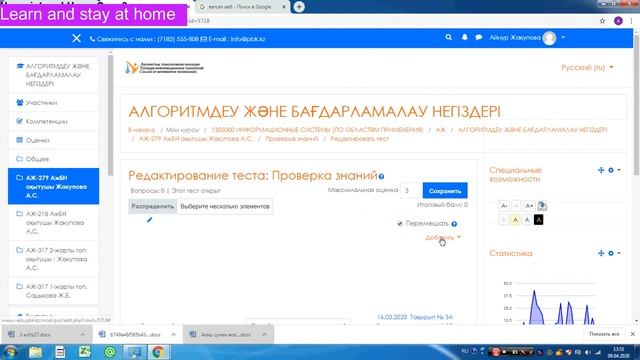This screenshot has height=360, width=640.
Task: Click the college logo
Action: 164,68
